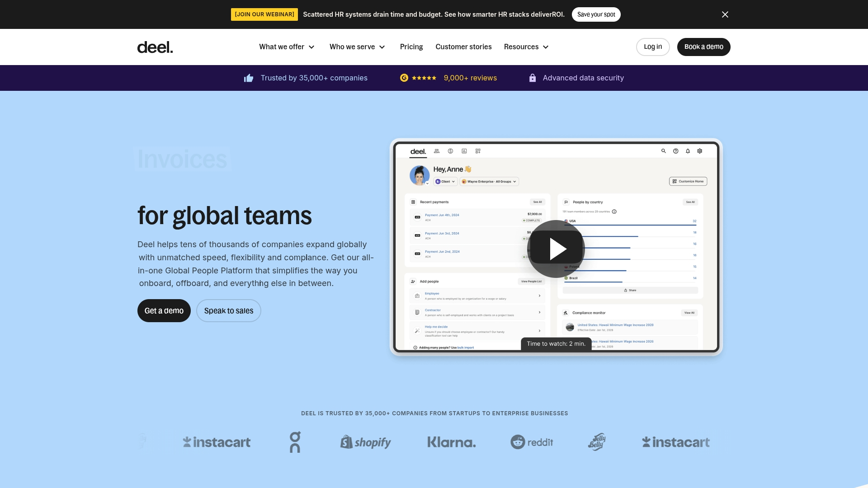This screenshot has width=868, height=488.
Task: Click Payment Jun 2nd, 2024 row
Action: point(477,253)
